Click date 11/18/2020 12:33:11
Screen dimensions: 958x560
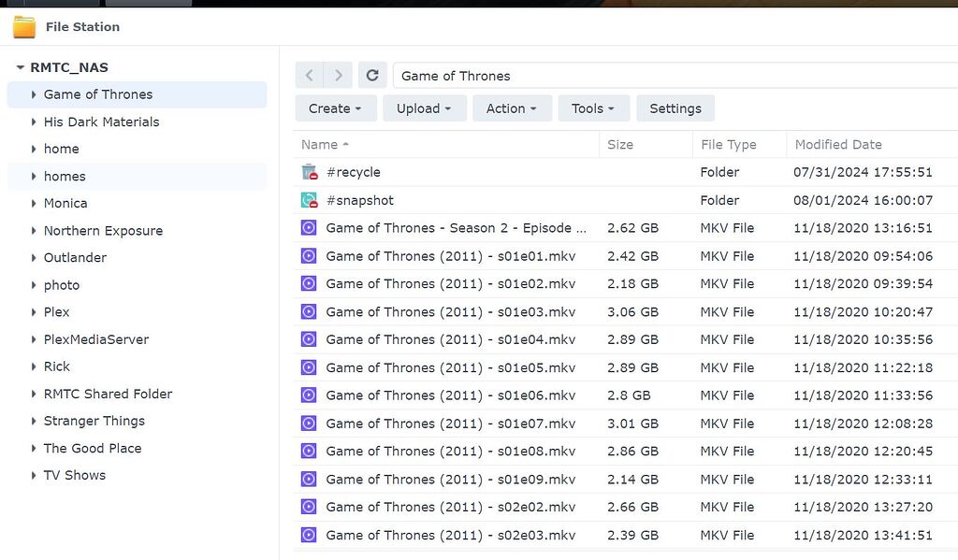coord(863,479)
